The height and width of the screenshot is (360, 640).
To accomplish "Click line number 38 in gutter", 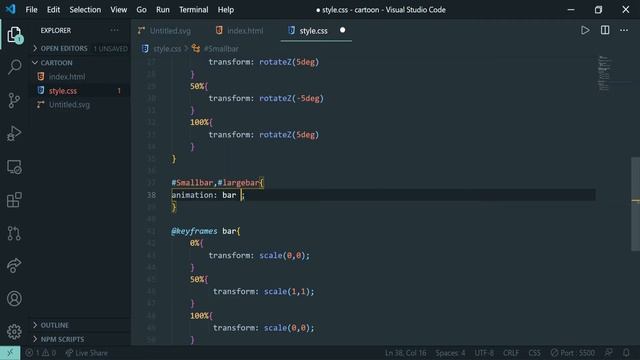I will pyautogui.click(x=151, y=195).
